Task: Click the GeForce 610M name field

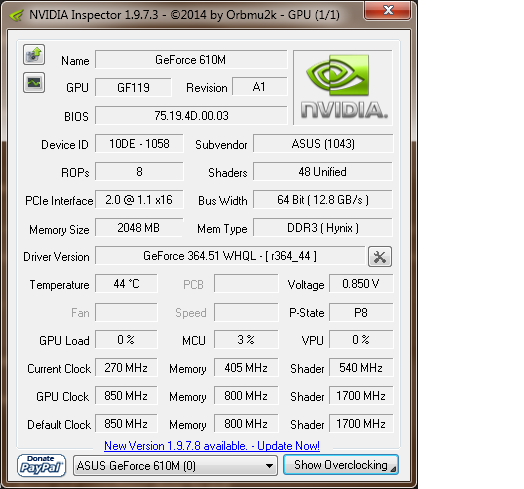Action: pyautogui.click(x=191, y=59)
